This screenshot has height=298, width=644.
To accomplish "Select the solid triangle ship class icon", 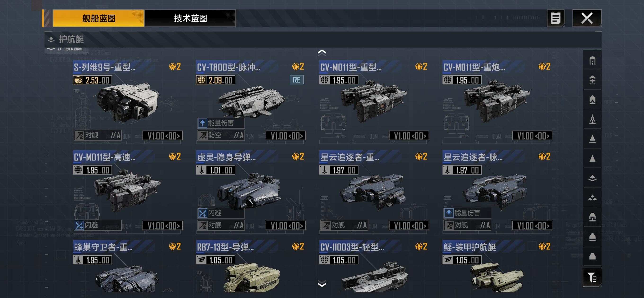I will click(x=592, y=158).
